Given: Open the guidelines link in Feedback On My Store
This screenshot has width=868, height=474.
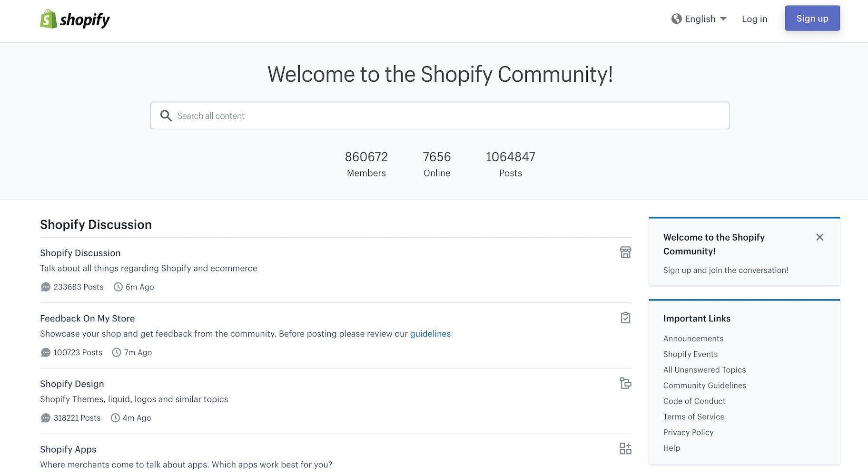Looking at the screenshot, I should pos(430,333).
